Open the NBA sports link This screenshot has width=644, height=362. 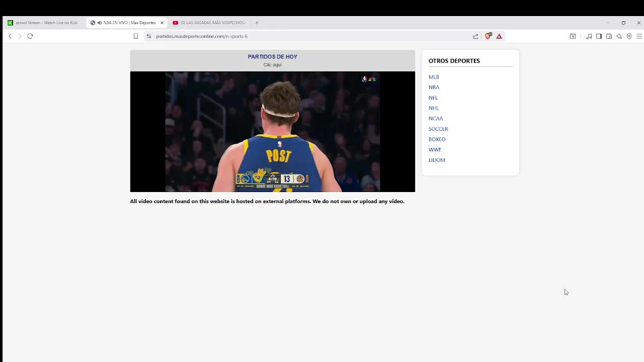point(434,87)
